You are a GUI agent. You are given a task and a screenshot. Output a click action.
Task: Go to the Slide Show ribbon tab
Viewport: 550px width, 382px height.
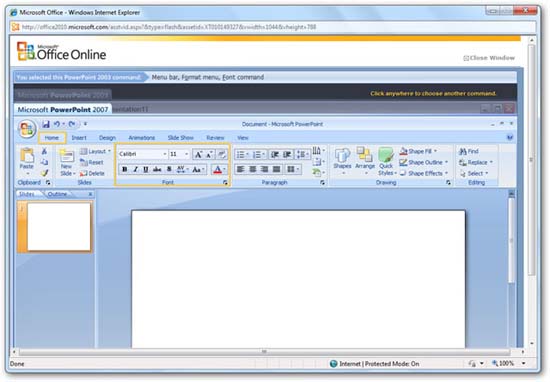click(181, 138)
